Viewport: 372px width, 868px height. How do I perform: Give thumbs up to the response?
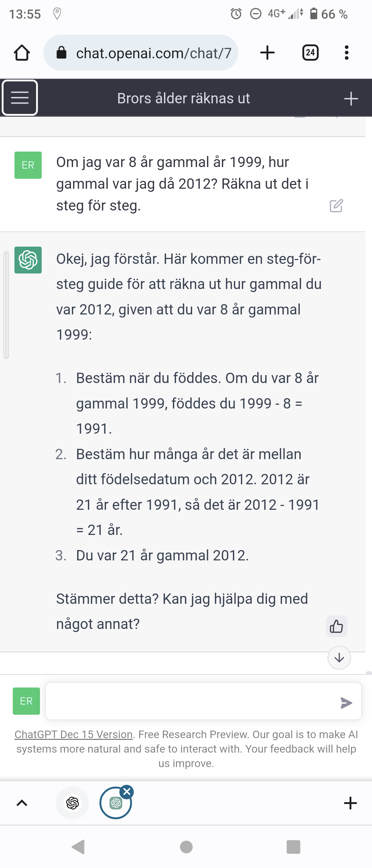click(x=337, y=626)
